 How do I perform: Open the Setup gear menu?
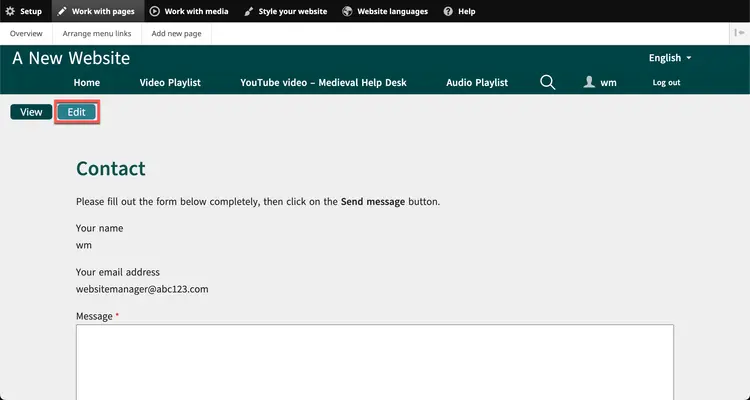[11, 11]
